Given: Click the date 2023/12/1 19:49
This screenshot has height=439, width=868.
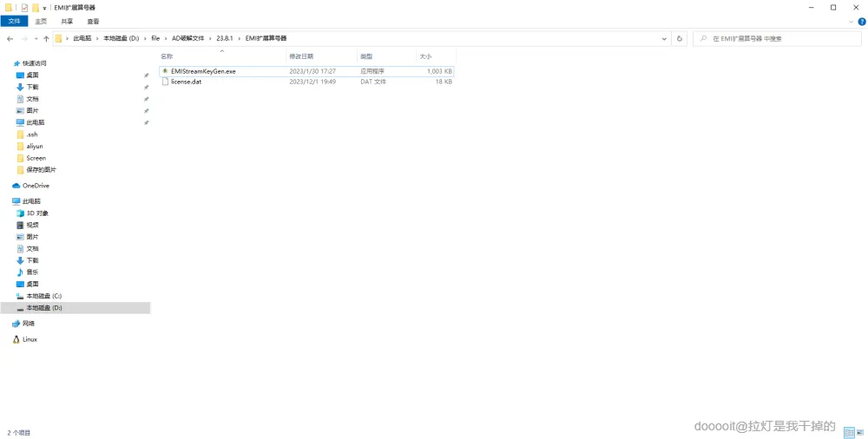Looking at the screenshot, I should click(x=312, y=82).
